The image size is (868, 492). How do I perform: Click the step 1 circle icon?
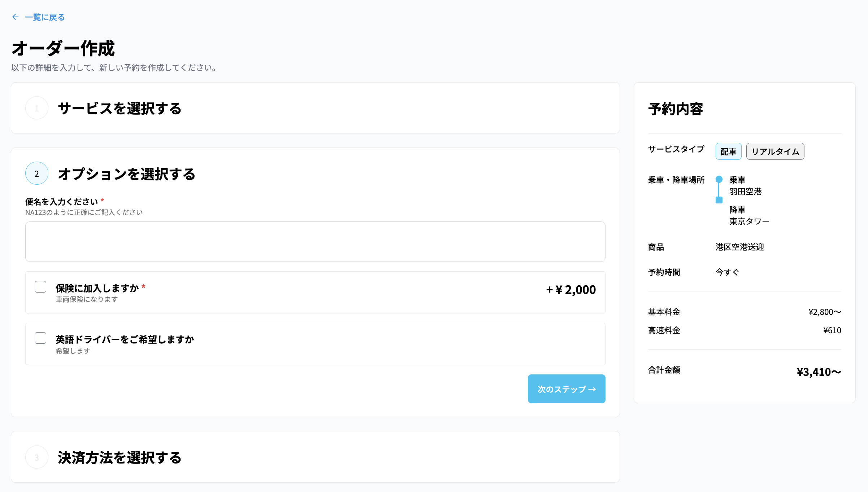click(37, 108)
